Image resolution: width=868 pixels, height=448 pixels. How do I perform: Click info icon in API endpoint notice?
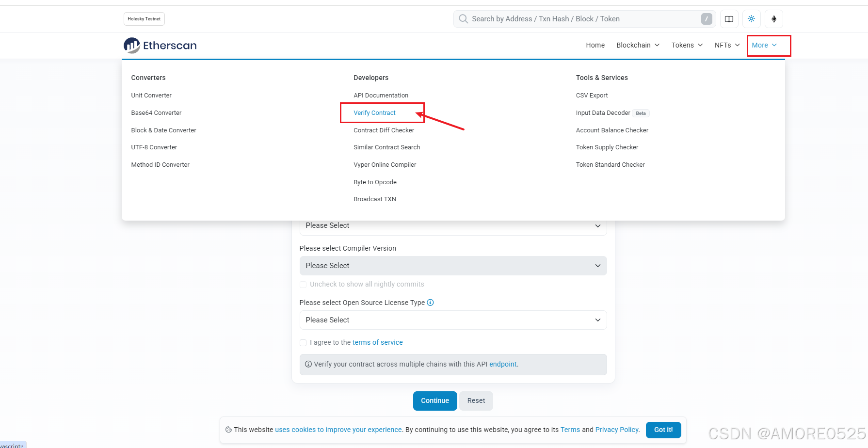(x=308, y=364)
